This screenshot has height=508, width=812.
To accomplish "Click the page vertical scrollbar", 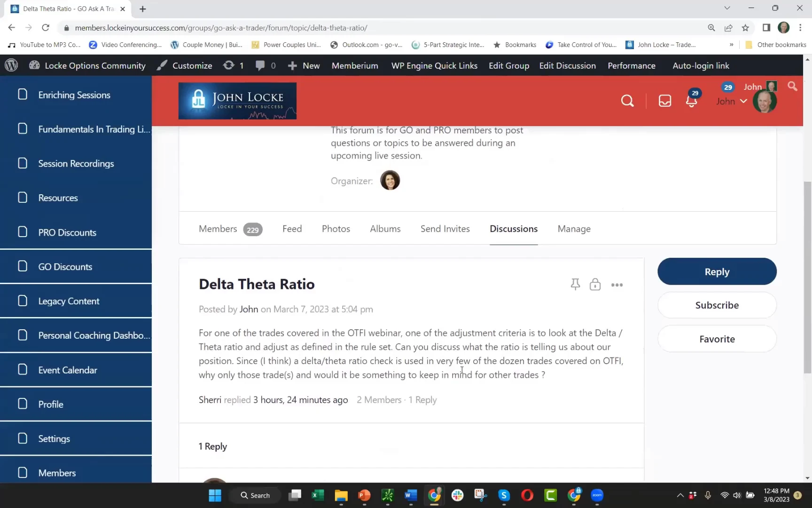I will pyautogui.click(x=807, y=278).
